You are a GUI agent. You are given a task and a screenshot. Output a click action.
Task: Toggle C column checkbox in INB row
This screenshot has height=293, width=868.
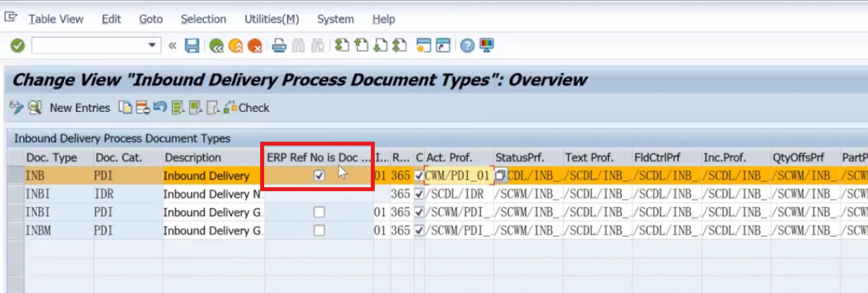420,176
